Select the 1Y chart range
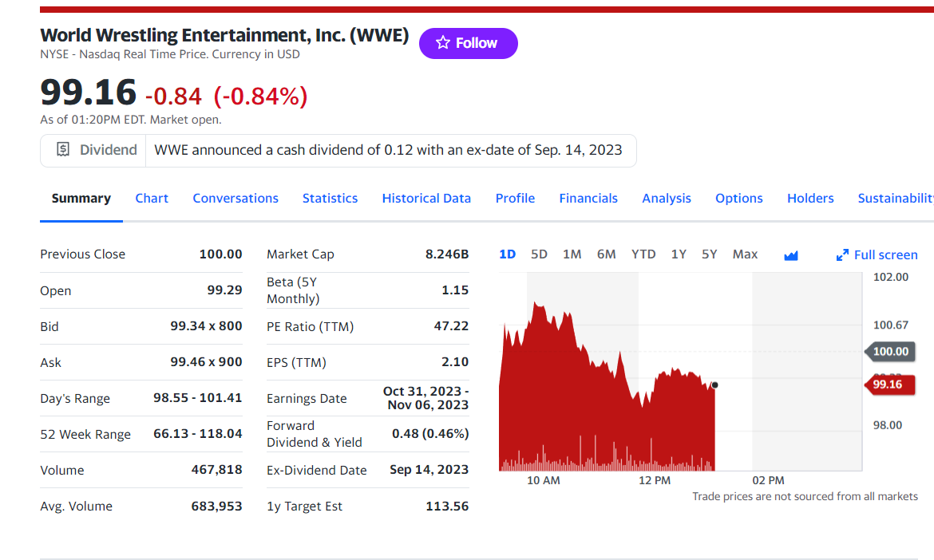 pos(679,254)
